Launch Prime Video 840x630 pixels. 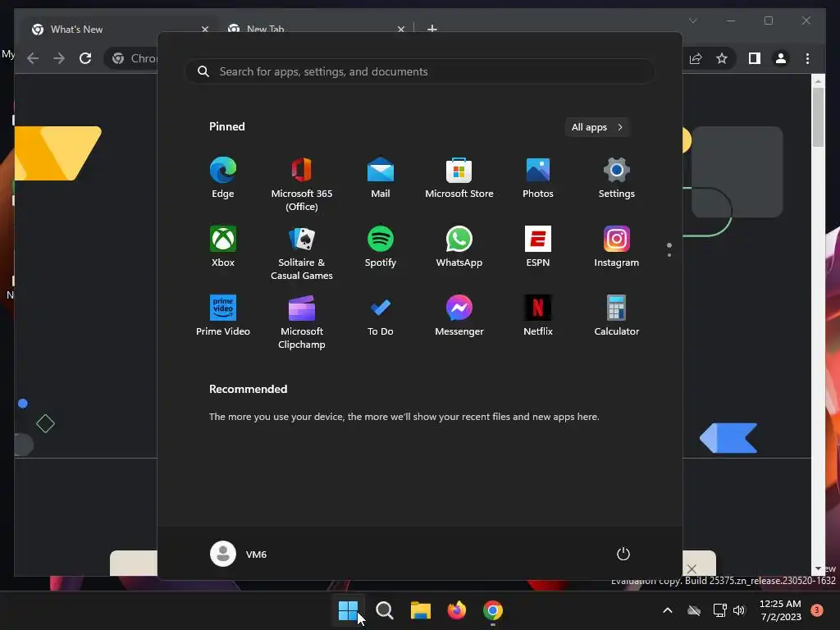click(x=223, y=316)
